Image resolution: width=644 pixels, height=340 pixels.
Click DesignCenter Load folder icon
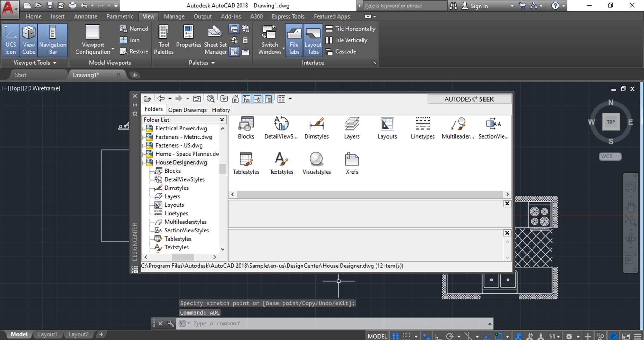tap(147, 99)
